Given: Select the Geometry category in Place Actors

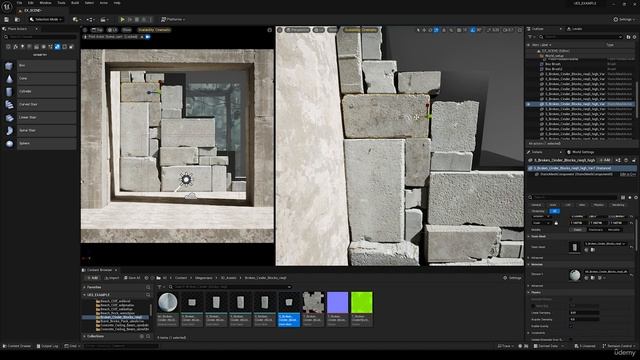Looking at the screenshot, I should coord(57,47).
